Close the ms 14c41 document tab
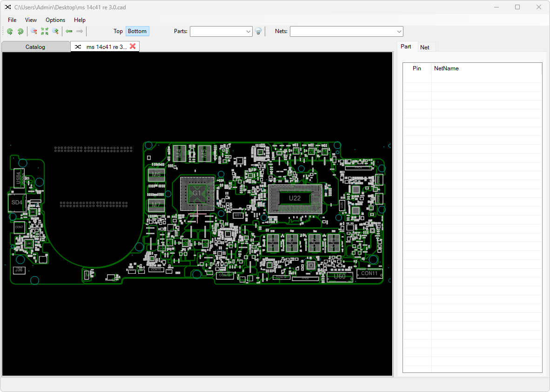Image resolution: width=550 pixels, height=392 pixels. tap(133, 46)
